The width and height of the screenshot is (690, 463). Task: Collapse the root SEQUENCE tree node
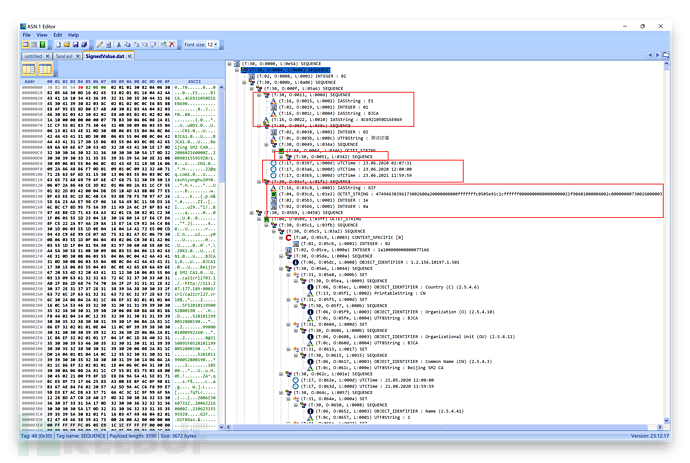(x=231, y=62)
